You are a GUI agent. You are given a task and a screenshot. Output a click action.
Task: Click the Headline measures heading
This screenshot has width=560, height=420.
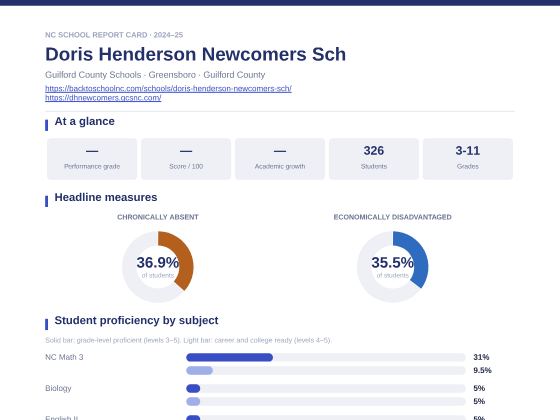click(x=106, y=198)
